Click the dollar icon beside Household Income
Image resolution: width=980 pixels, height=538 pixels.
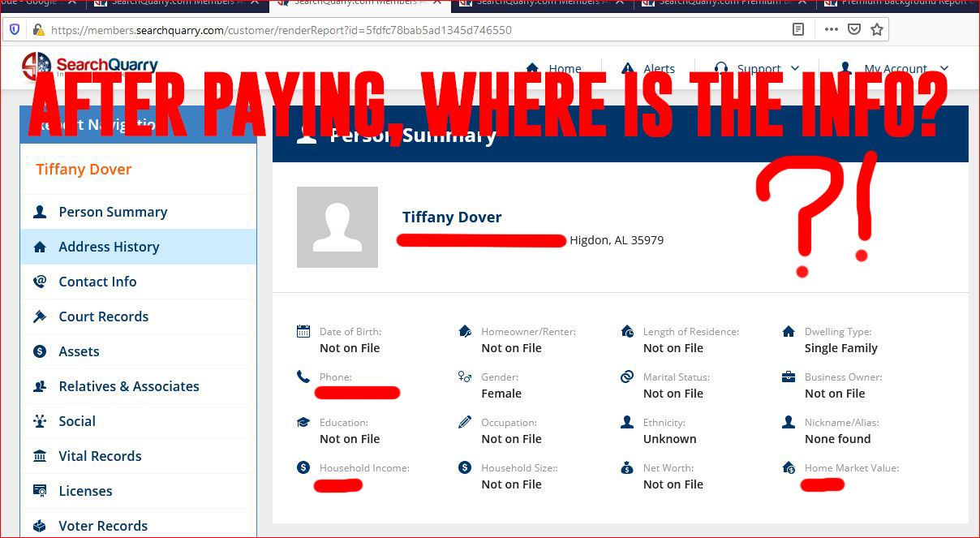(x=303, y=467)
